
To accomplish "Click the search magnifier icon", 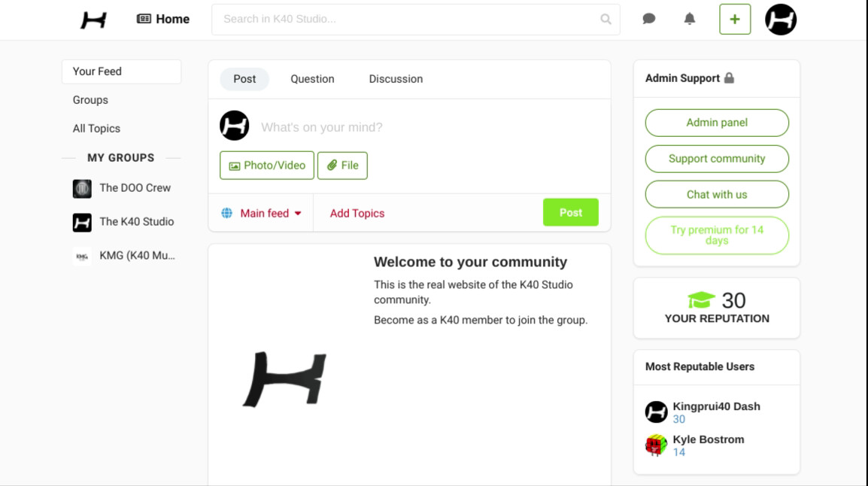I will point(605,20).
